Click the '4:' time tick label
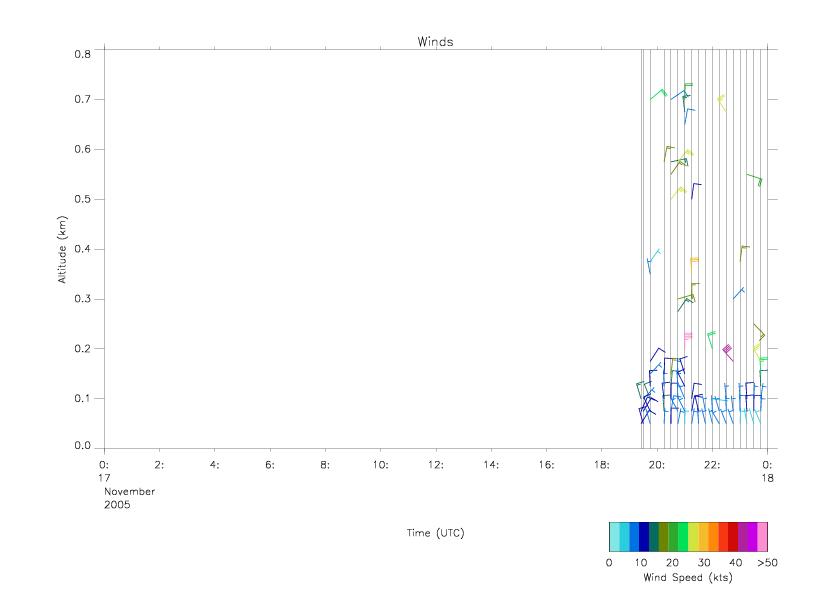827x611 pixels. coord(214,465)
